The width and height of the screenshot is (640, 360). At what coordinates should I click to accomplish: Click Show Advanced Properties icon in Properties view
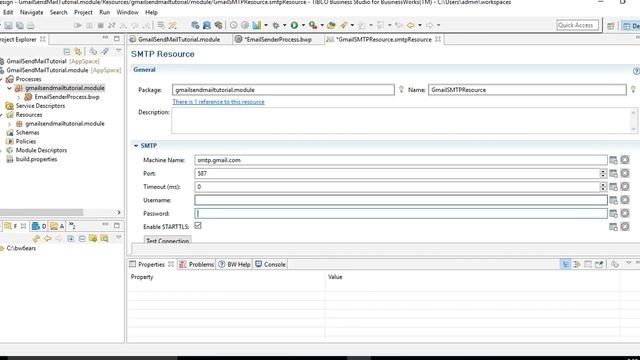point(577,264)
